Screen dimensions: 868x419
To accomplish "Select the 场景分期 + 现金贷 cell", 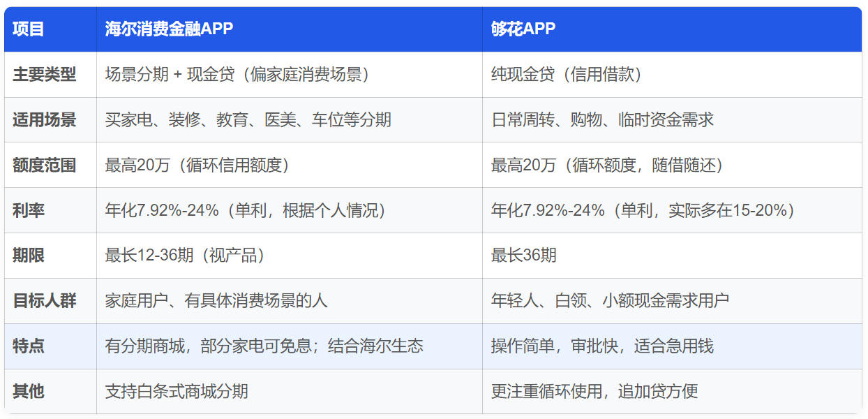I will 237,75.
